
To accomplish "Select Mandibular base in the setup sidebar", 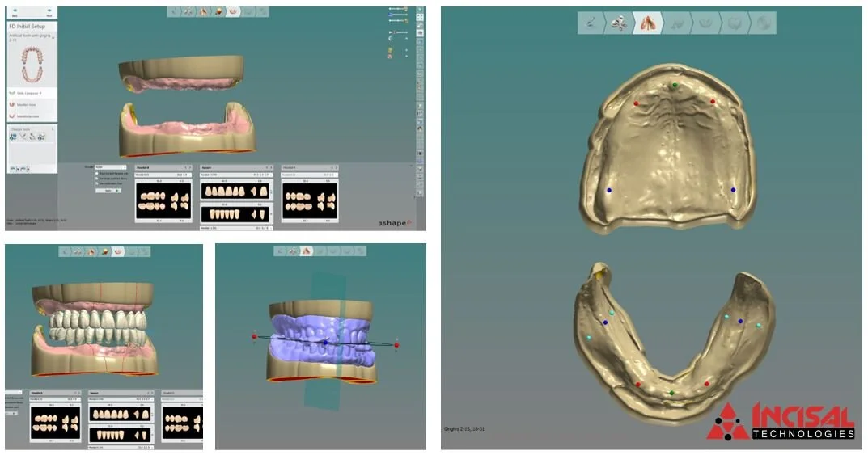I will [x=32, y=116].
